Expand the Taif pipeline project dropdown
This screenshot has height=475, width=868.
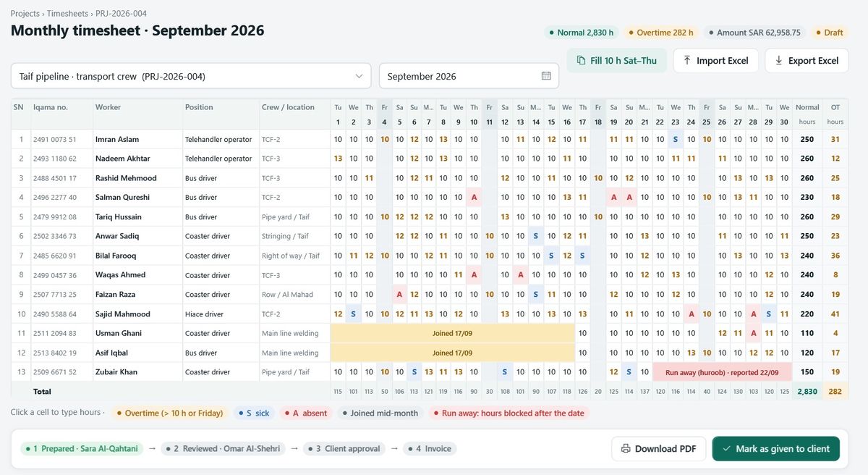tap(191, 76)
